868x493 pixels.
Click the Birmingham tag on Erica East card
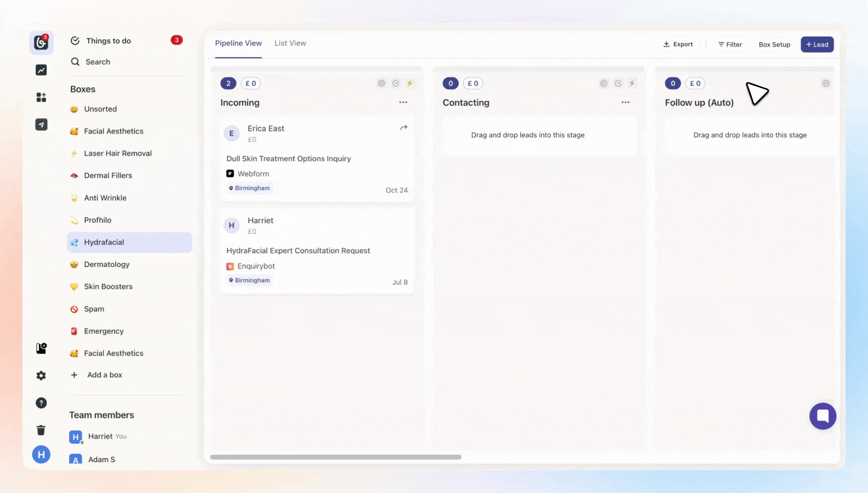coord(249,188)
